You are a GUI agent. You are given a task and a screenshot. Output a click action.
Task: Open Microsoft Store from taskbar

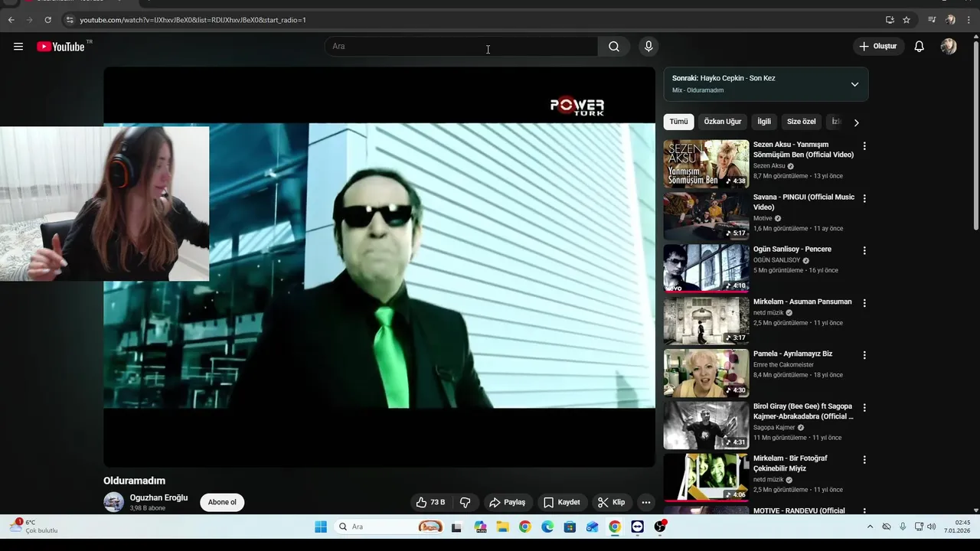[570, 527]
